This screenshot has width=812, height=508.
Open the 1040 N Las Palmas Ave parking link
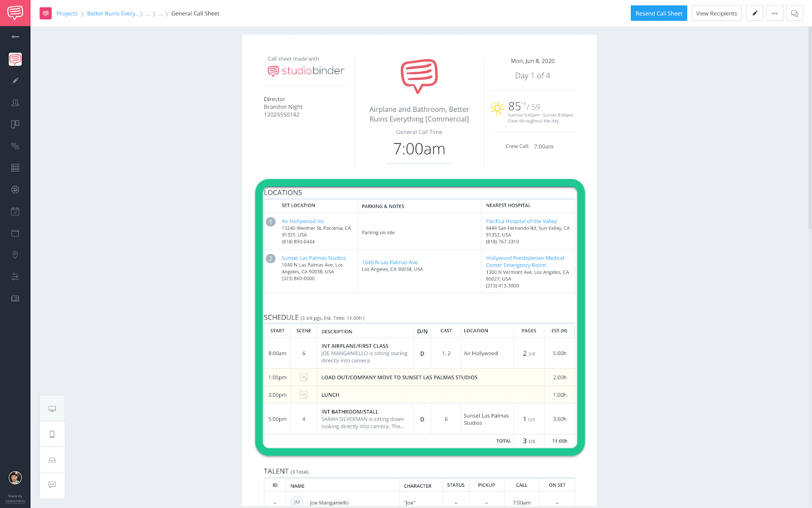pos(390,263)
